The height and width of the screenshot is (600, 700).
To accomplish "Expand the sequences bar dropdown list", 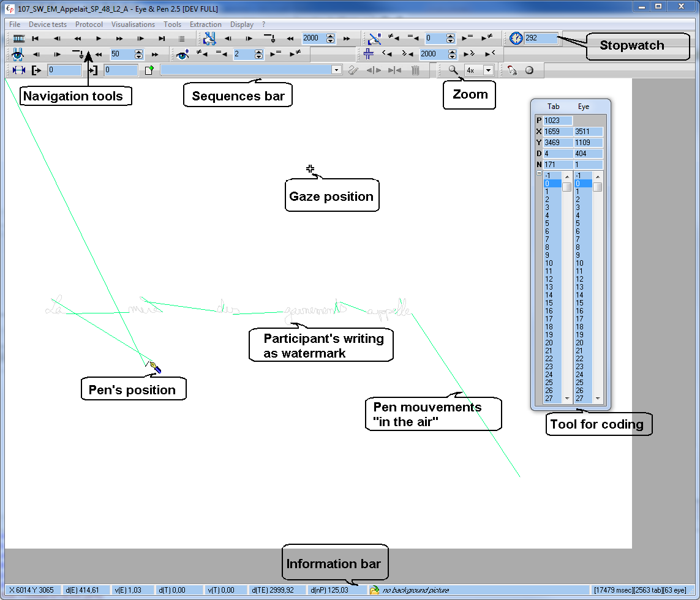I will [336, 70].
